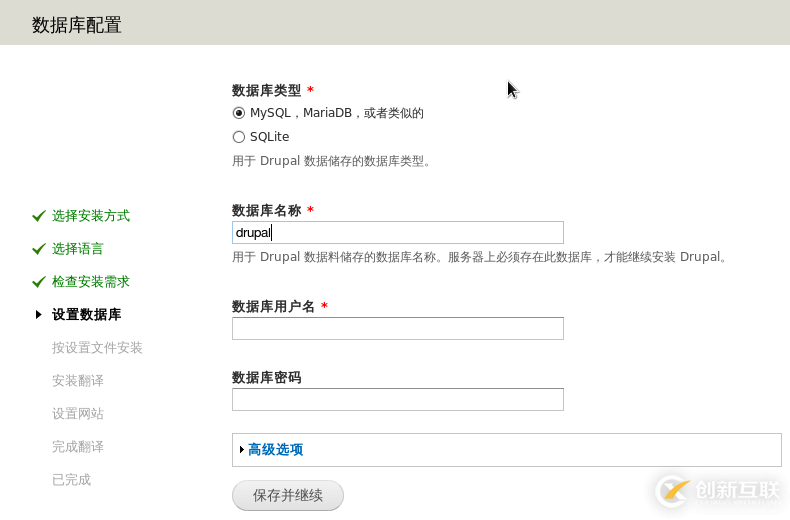Click the 数据库名称 field label

[267, 211]
